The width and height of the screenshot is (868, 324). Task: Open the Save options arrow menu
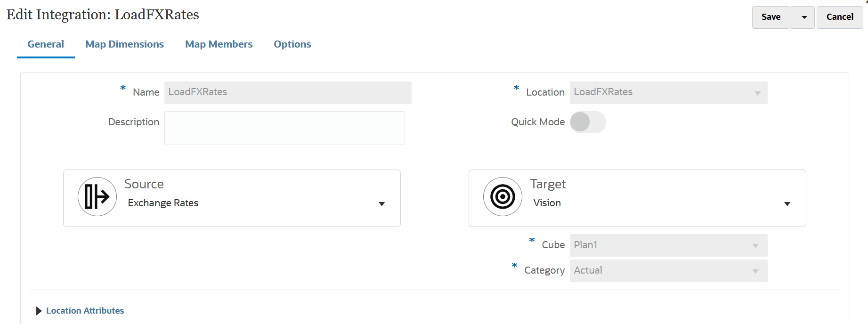(x=804, y=17)
